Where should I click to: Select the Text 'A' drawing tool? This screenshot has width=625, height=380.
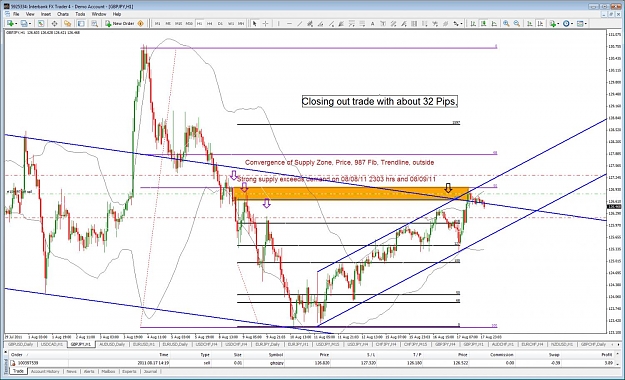[372, 24]
